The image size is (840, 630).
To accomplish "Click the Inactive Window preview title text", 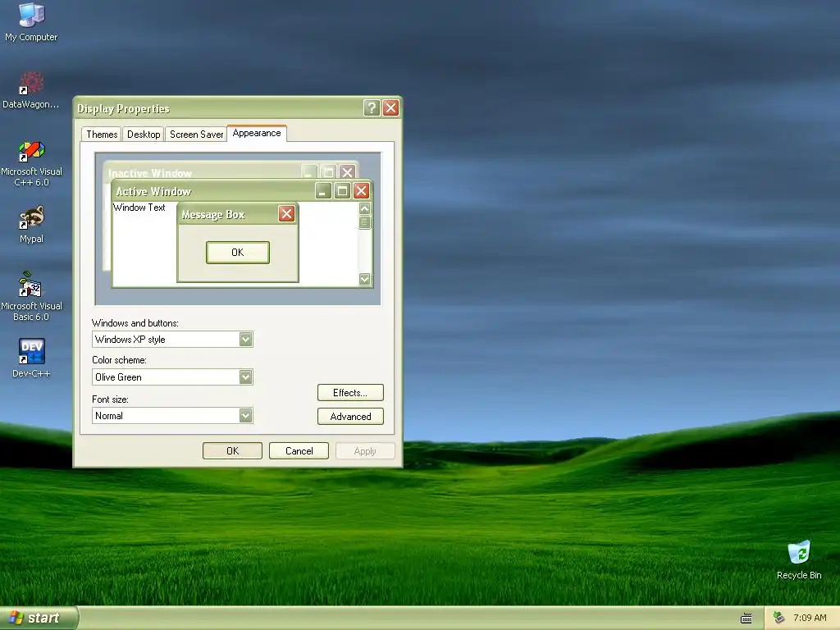I will [x=150, y=174].
